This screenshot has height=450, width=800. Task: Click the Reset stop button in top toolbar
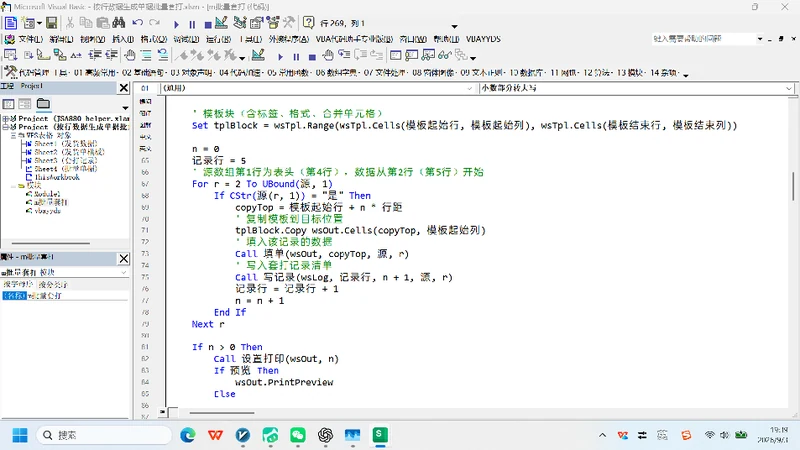point(208,24)
